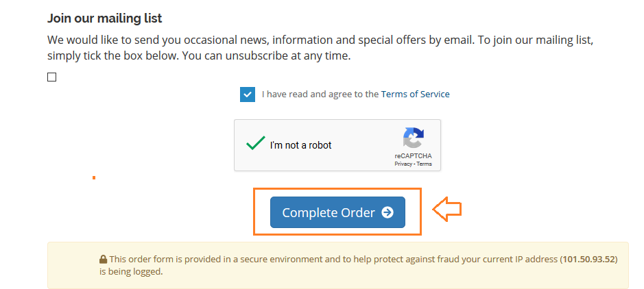Click the "Join our mailing list" heading
644x289 pixels.
[105, 18]
